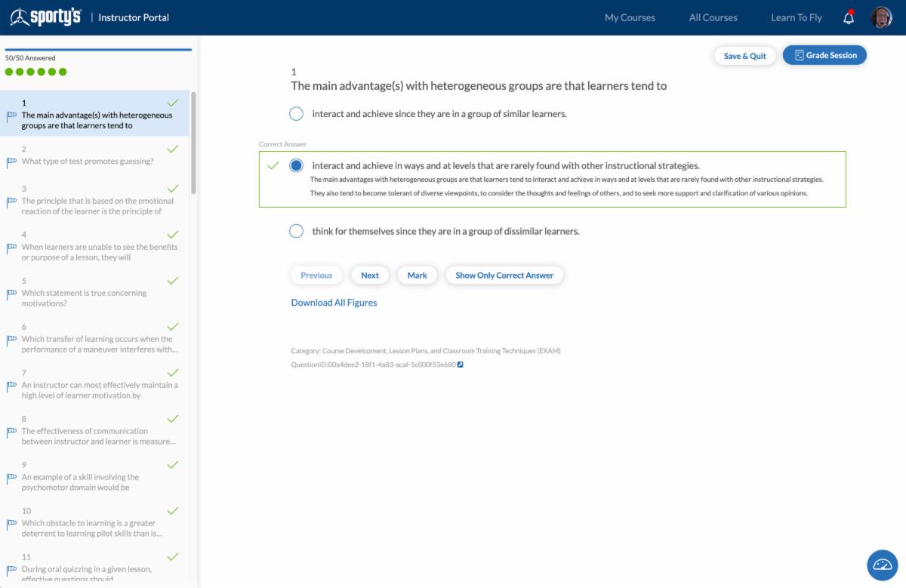906x588 pixels.
Task: Click the flag icon beside question 8
Action: (11, 432)
